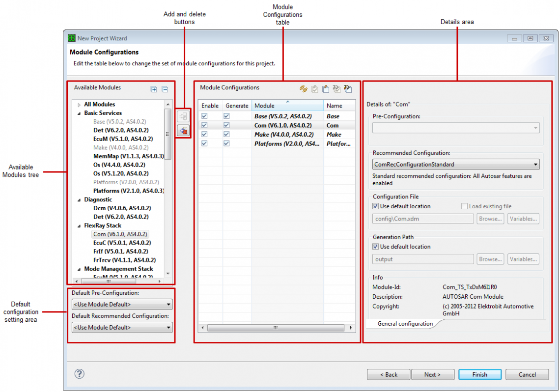Uncheck Use default location under Configuration File

click(x=376, y=206)
